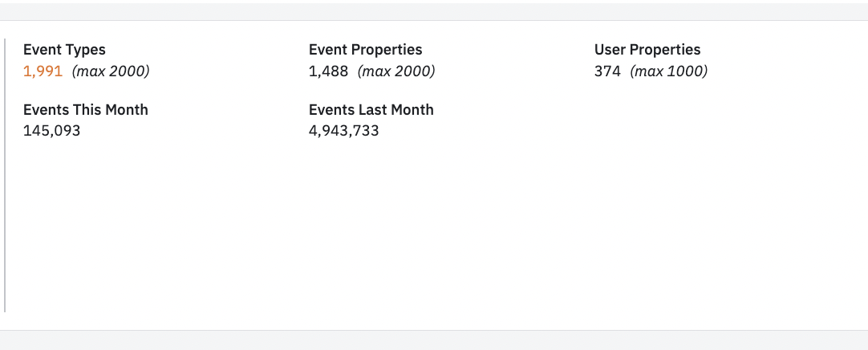The image size is (868, 350).
Task: Click the Event Properties heading
Action: [365, 50]
